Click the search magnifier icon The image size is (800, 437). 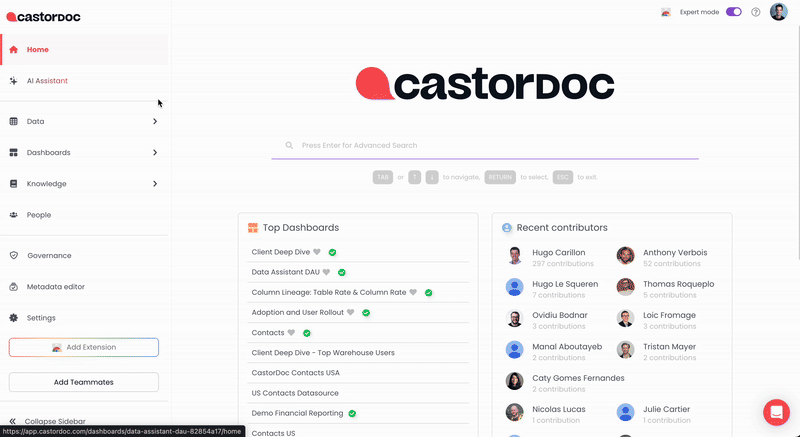(x=289, y=145)
